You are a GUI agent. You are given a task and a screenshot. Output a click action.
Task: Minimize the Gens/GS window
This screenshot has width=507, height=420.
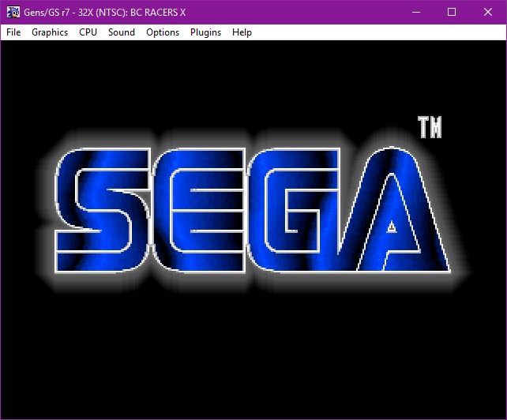pyautogui.click(x=416, y=13)
